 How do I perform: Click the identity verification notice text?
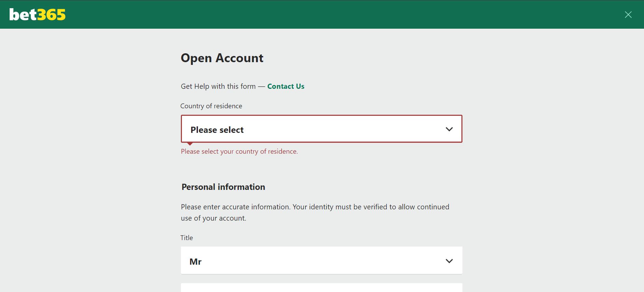coord(315,212)
